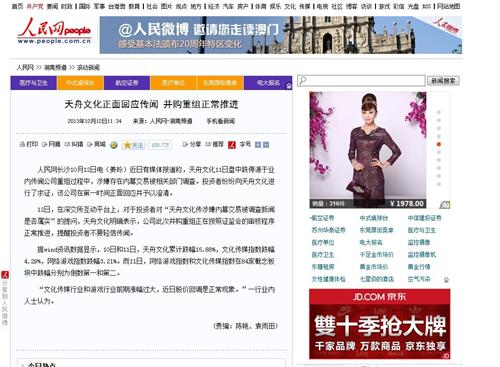This screenshot has width=500, height=367.
Task: Click the star 关注 follow button
Action: tap(133, 145)
